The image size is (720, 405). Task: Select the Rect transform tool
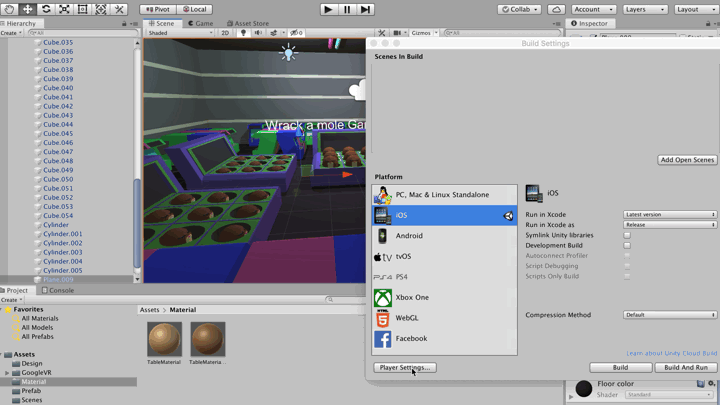click(83, 9)
